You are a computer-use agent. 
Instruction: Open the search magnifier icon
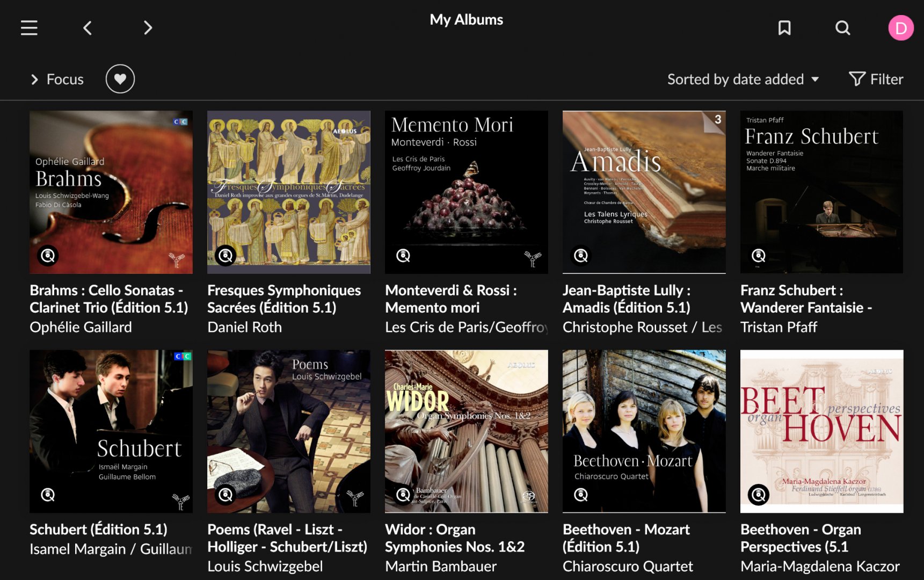pos(843,28)
